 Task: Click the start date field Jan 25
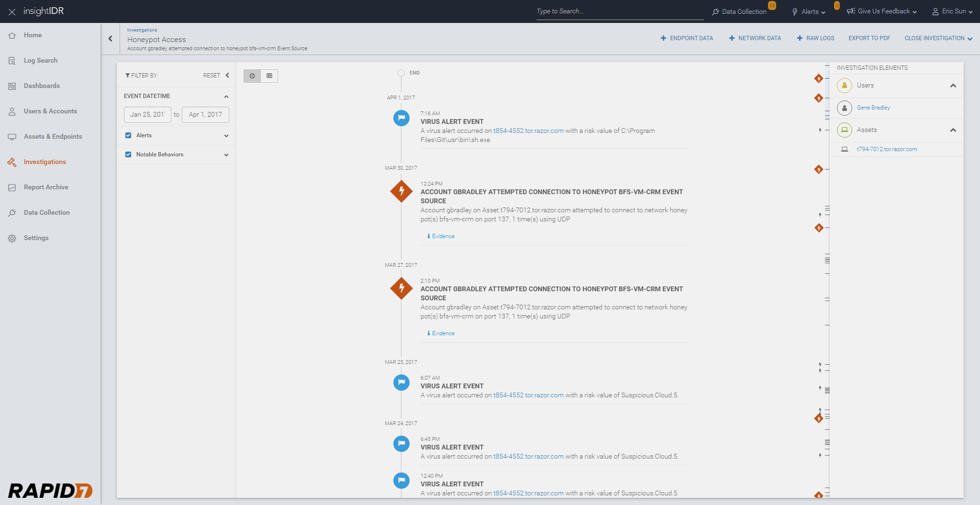[x=147, y=115]
